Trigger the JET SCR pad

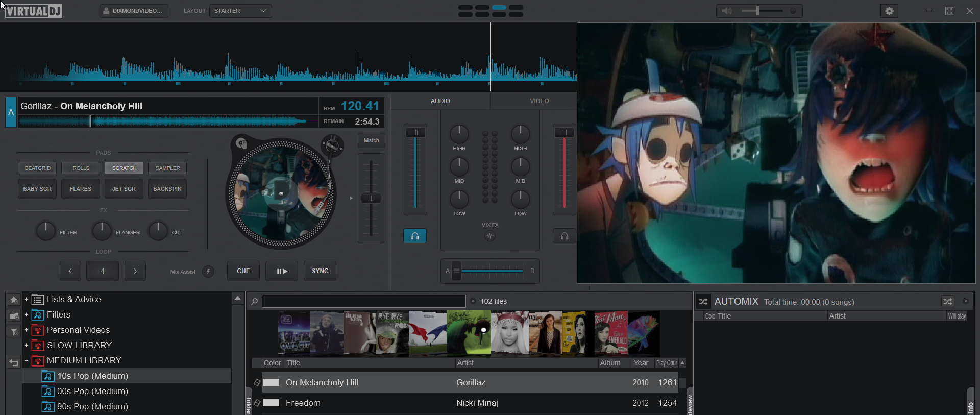coord(124,189)
